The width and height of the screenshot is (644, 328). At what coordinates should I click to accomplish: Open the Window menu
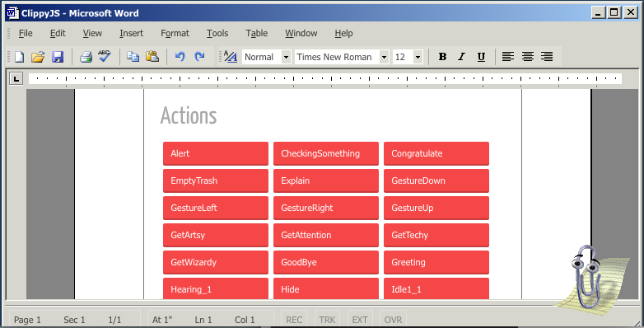coord(301,33)
